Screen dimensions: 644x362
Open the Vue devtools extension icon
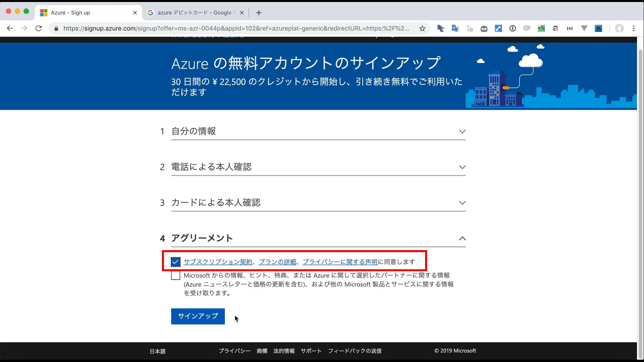[x=584, y=28]
